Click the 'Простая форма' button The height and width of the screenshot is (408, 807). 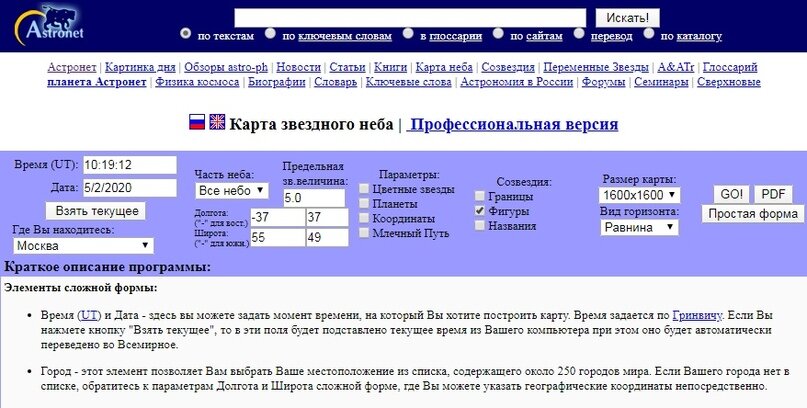pos(752,214)
